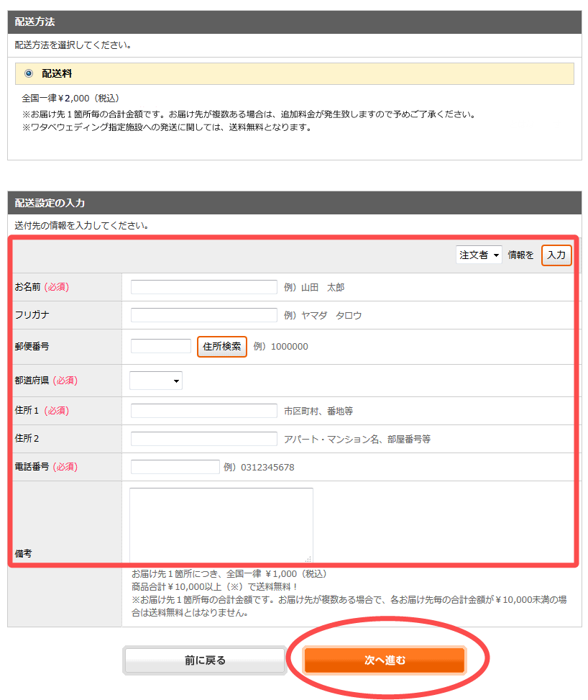Image resolution: width=588 pixels, height=700 pixels.
Task: Click the 前に戻る button
Action: 205,660
